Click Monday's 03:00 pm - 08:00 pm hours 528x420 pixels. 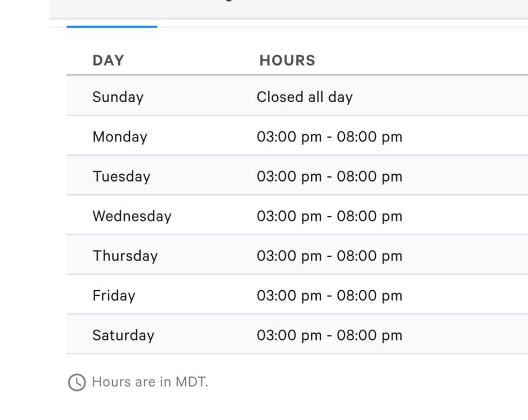point(329,137)
